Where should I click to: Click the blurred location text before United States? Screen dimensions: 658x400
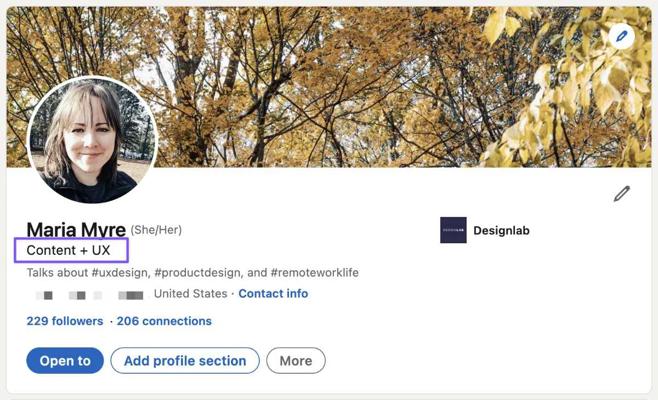[x=90, y=295]
